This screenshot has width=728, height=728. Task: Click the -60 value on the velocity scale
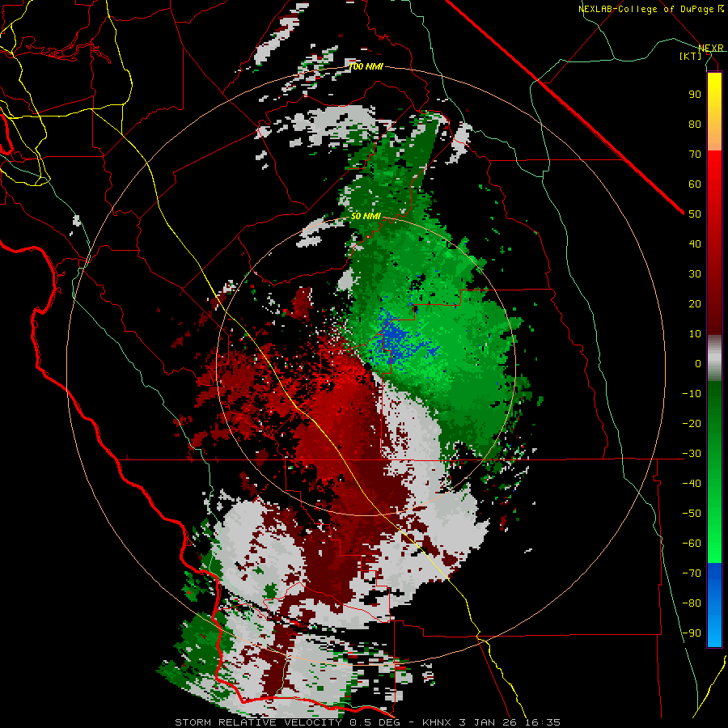pyautogui.click(x=692, y=544)
